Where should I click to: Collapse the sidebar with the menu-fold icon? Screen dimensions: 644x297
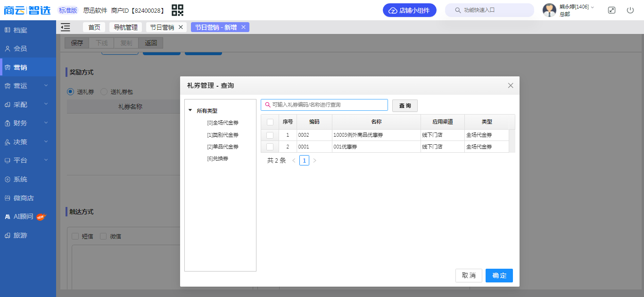point(66,27)
